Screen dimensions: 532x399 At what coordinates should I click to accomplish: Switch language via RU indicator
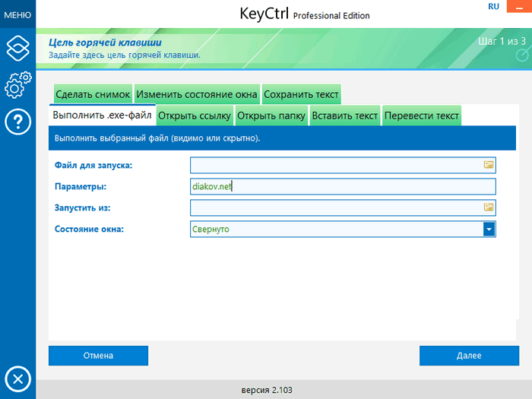click(x=494, y=6)
